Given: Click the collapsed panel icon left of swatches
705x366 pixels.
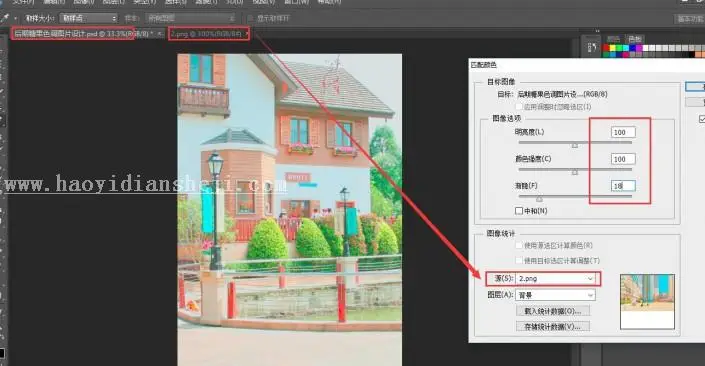Looking at the screenshot, I should [x=592, y=47].
